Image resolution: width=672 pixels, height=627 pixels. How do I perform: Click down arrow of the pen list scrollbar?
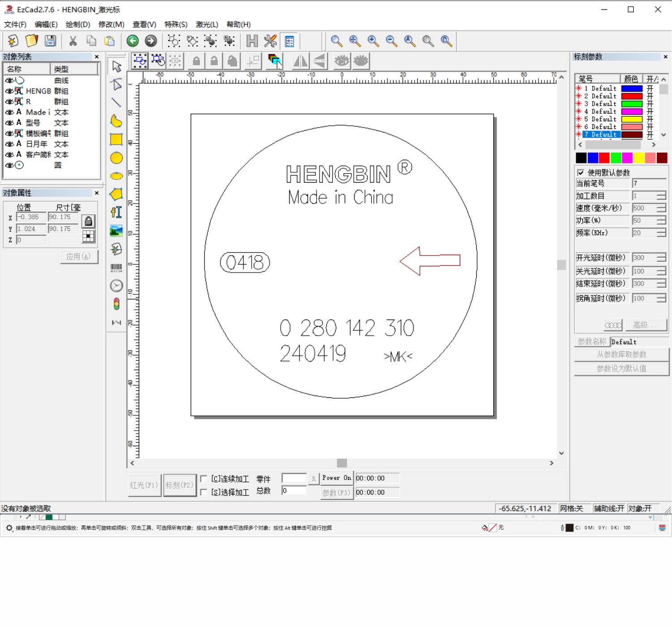coord(663,135)
